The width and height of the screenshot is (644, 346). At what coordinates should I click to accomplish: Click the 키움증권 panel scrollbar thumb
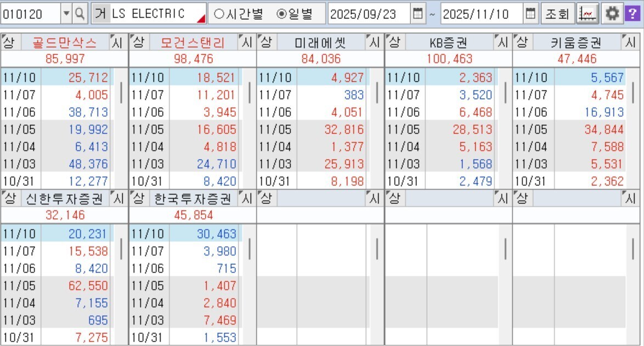[x=633, y=93]
